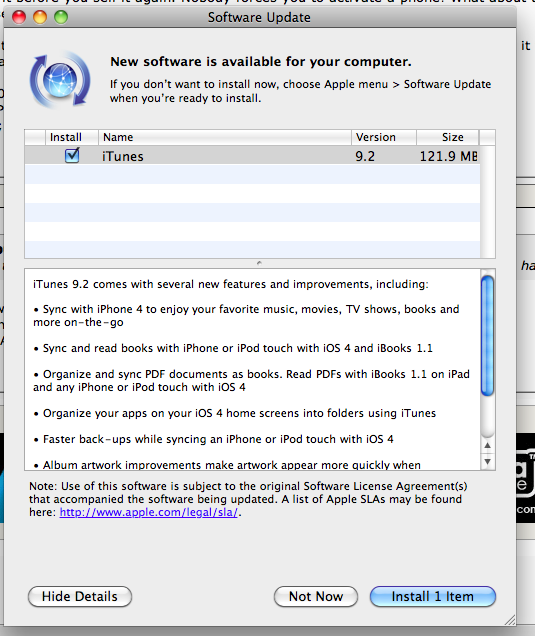Image resolution: width=535 pixels, height=636 pixels.
Task: Click the Software Update globe icon
Action: point(60,80)
